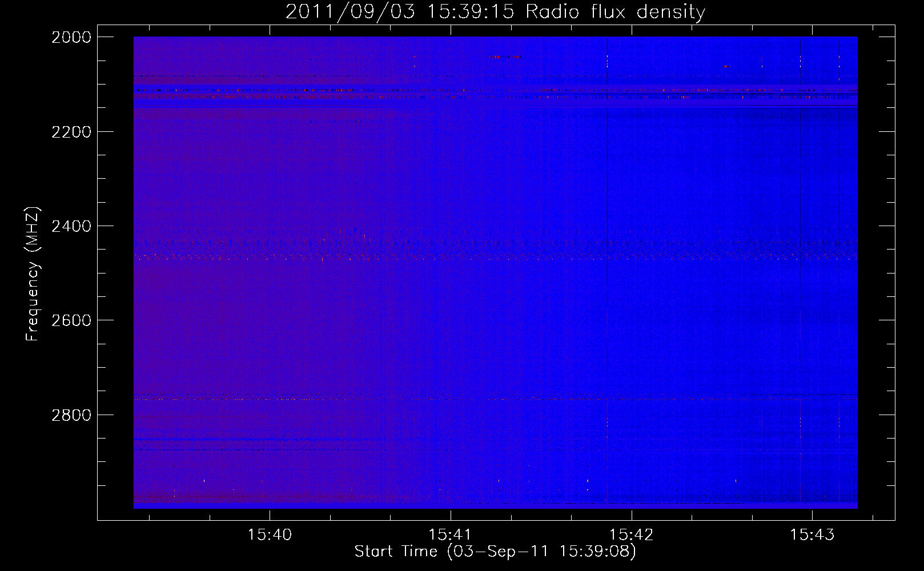Select the 2200 frequency tick label

[71, 132]
